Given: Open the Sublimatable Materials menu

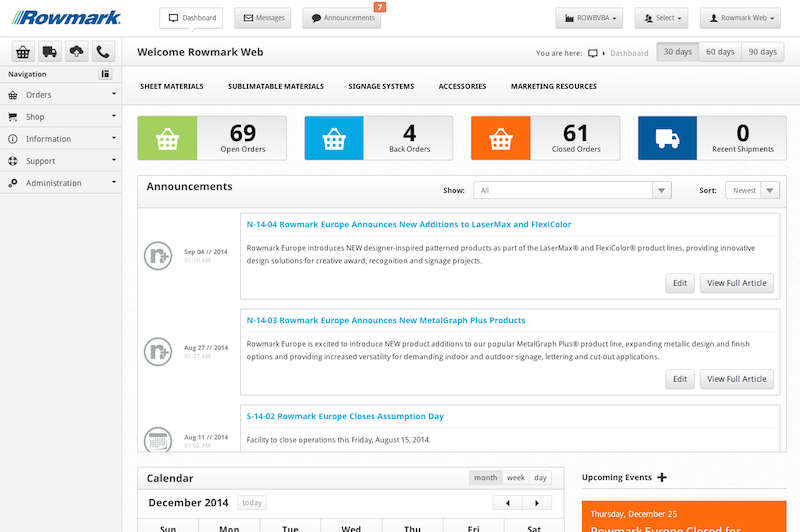Looking at the screenshot, I should pos(276,86).
